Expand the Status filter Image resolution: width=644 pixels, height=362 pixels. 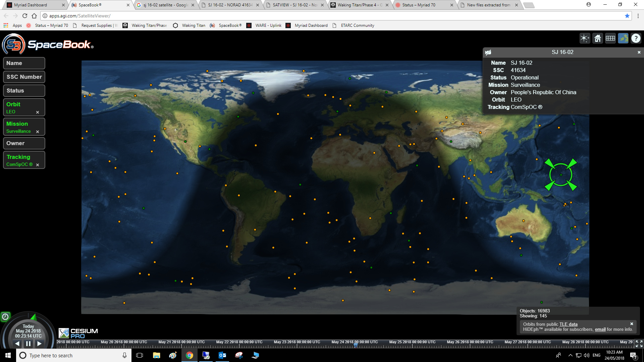tap(24, 91)
